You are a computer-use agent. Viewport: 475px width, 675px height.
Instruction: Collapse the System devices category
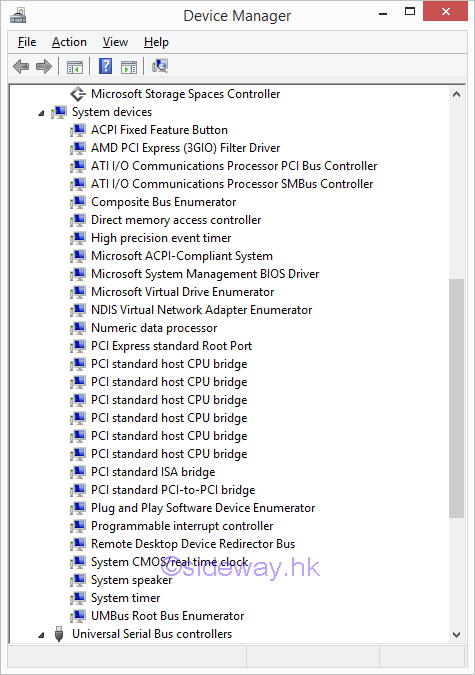click(41, 113)
